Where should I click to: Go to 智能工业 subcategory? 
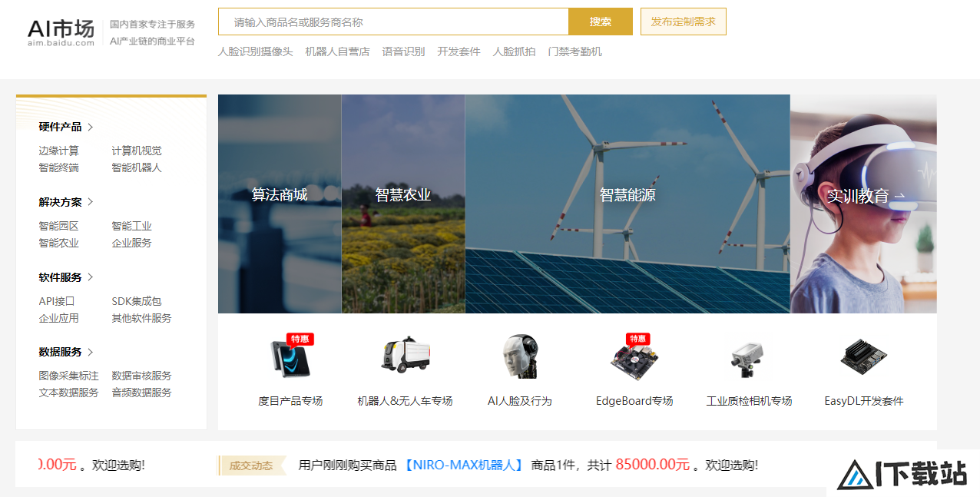click(x=131, y=226)
